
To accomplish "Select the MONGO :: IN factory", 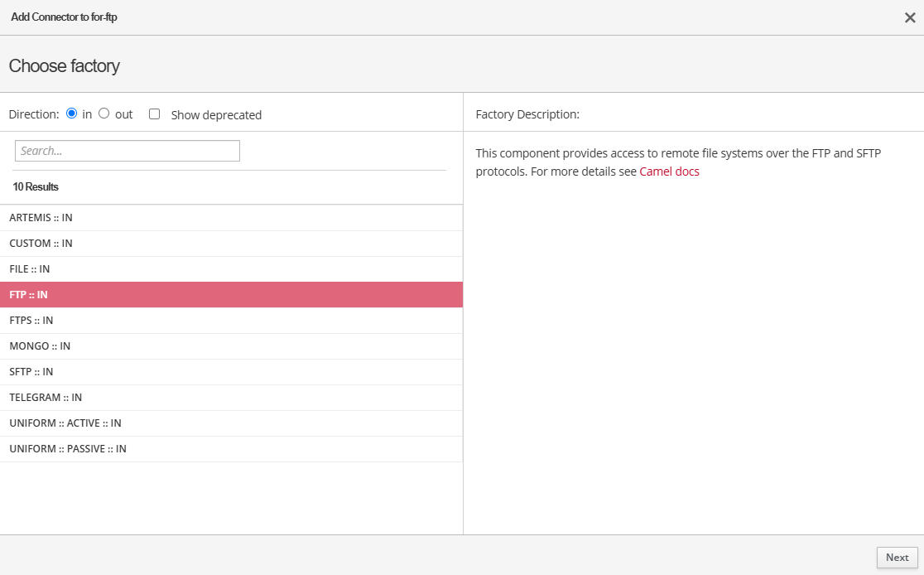I will 40,346.
